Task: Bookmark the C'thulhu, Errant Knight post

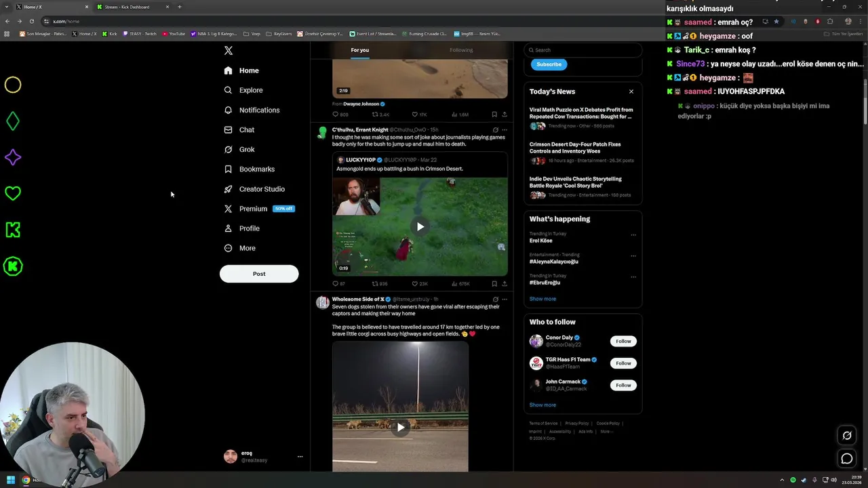Action: coord(494,284)
